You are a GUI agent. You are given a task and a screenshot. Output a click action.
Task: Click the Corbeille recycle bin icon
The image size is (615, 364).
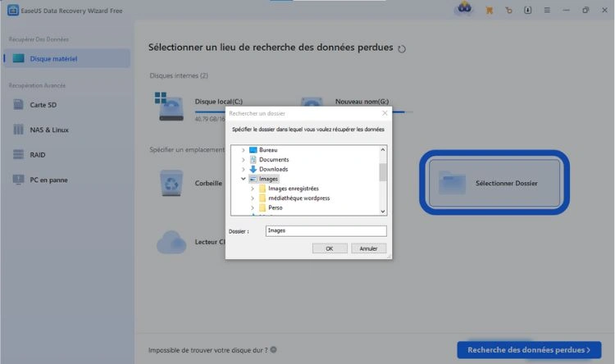point(171,183)
